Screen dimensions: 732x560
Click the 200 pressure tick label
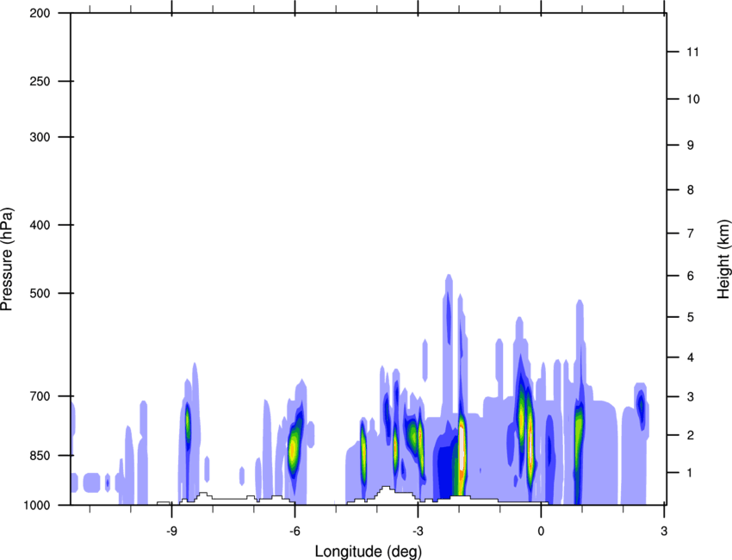coord(40,13)
